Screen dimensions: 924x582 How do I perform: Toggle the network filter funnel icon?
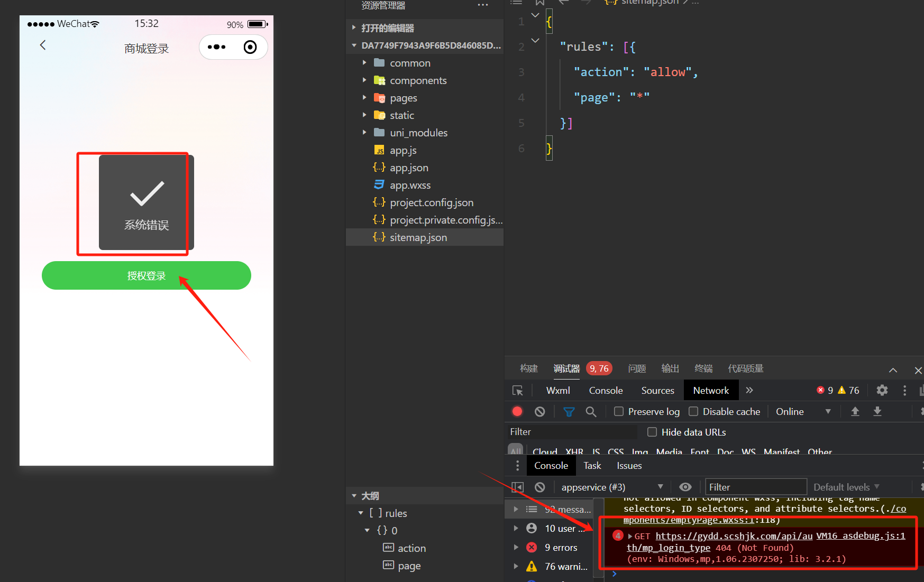click(x=569, y=412)
